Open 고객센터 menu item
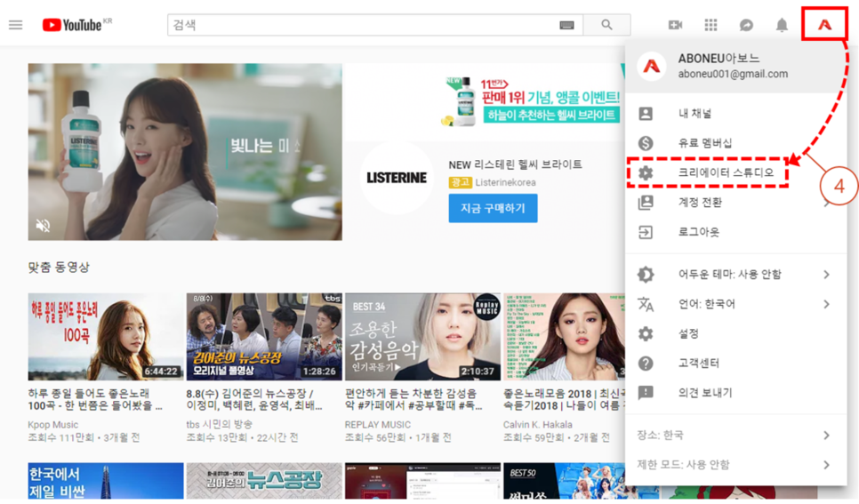Image resolution: width=859 pixels, height=504 pixels. pos(735,363)
